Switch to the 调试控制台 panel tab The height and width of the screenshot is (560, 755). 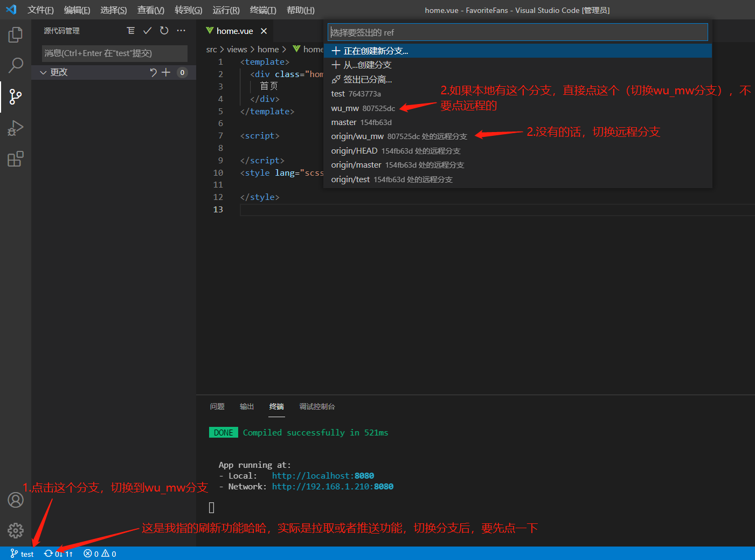pyautogui.click(x=317, y=406)
